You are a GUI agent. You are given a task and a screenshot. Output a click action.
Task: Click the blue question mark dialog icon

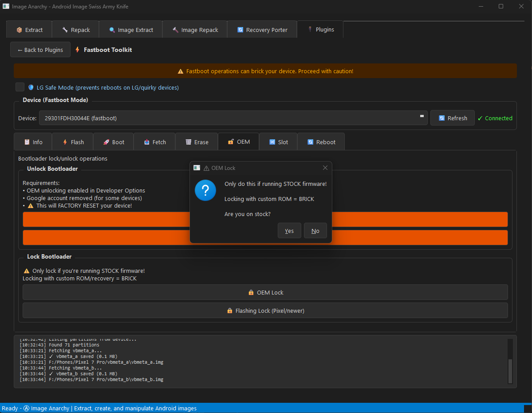pyautogui.click(x=205, y=191)
